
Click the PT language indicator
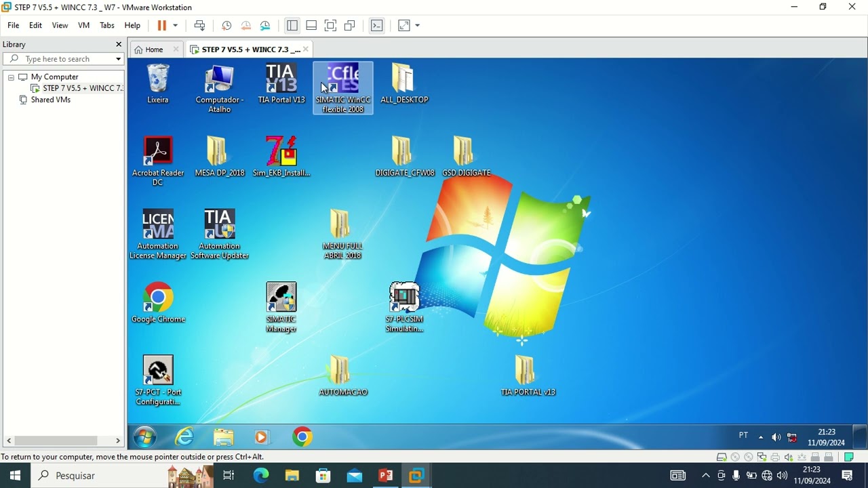tap(743, 436)
